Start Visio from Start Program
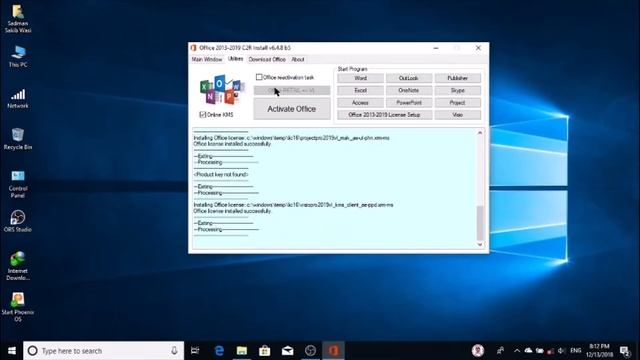The width and height of the screenshot is (640, 360). tap(458, 115)
